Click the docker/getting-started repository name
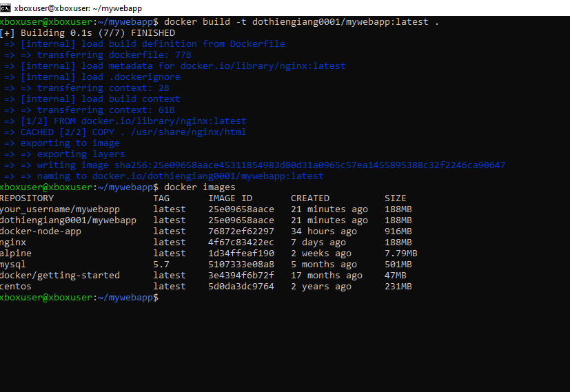570x392 pixels. (60, 276)
